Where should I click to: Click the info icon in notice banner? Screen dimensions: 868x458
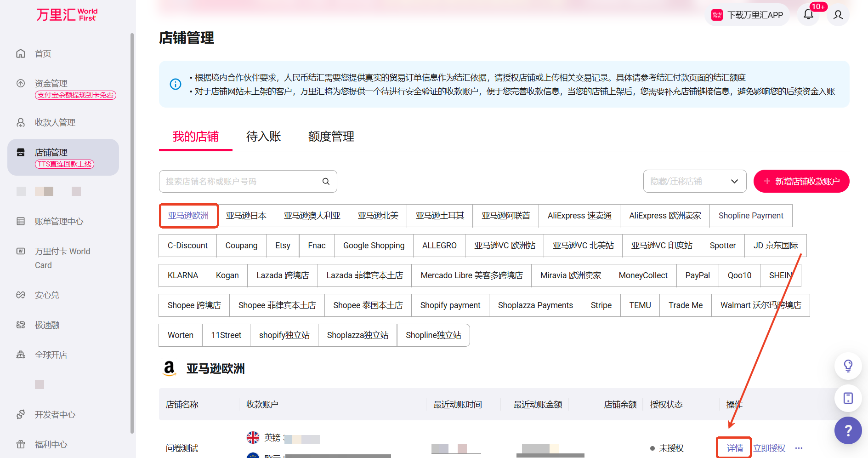(x=176, y=84)
